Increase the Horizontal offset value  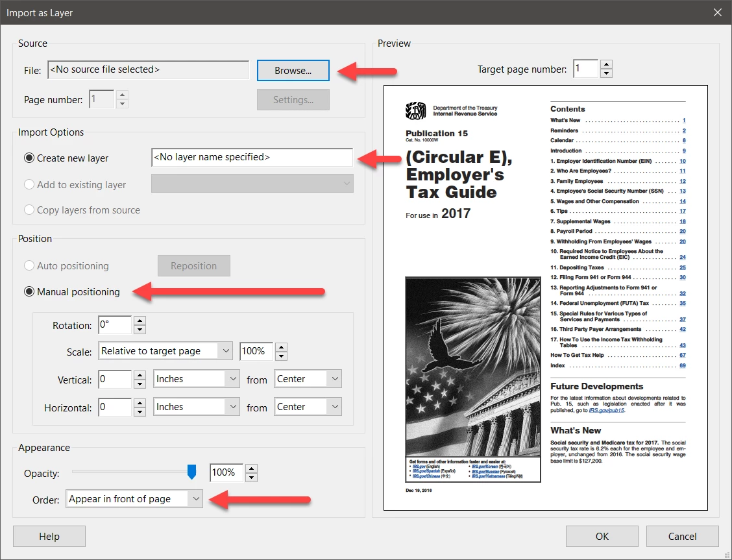pyautogui.click(x=140, y=402)
